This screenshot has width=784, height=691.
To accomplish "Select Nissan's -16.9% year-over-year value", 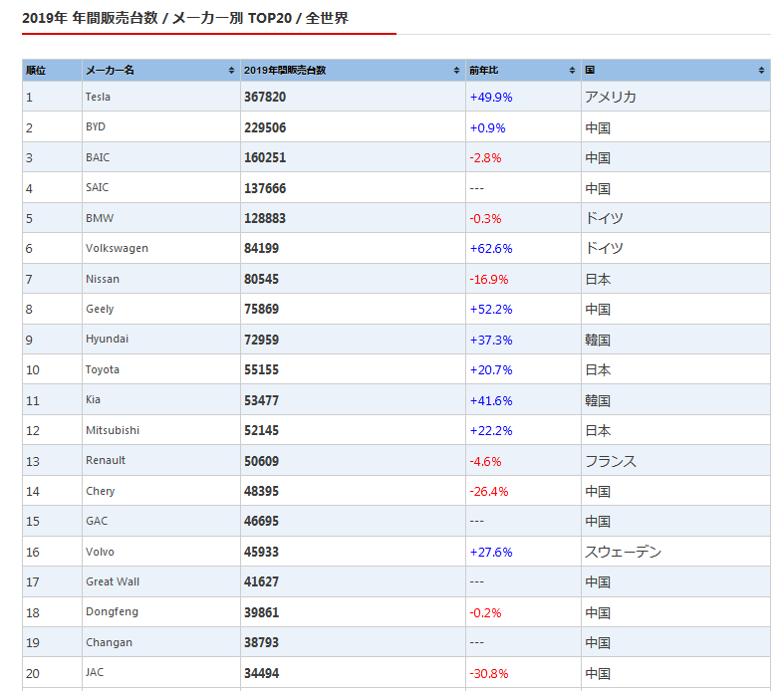I will 487,279.
